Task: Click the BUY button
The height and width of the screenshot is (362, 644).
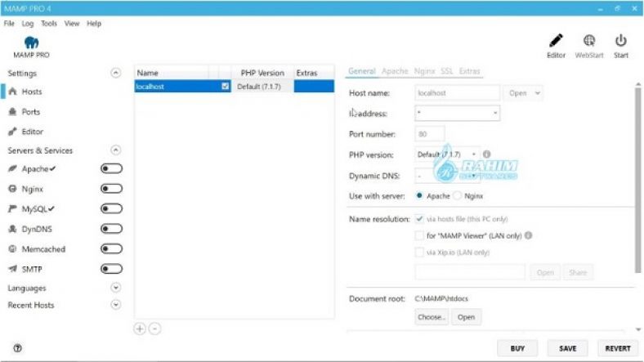Action: [x=517, y=348]
